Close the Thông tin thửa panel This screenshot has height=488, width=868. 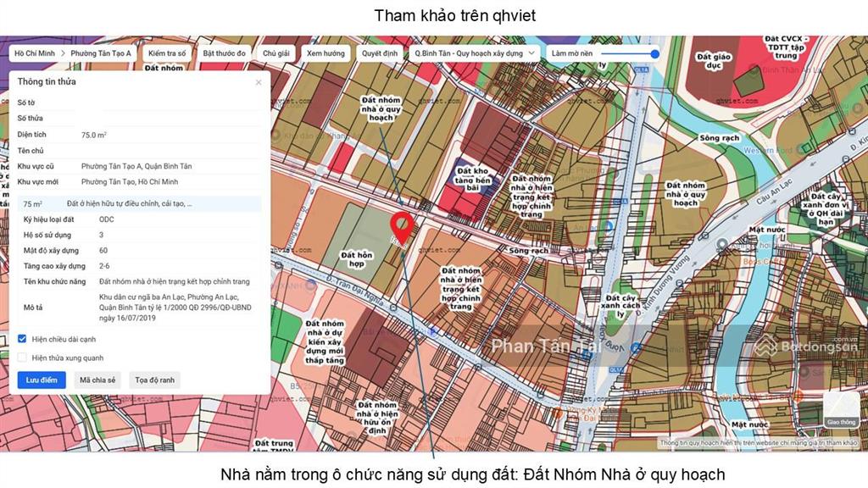(x=259, y=82)
